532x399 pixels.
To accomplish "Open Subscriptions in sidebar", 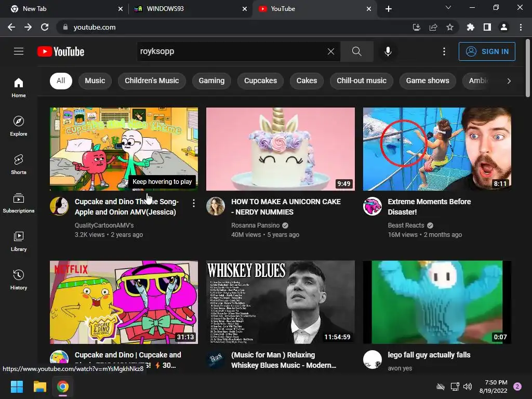I will 19,203.
